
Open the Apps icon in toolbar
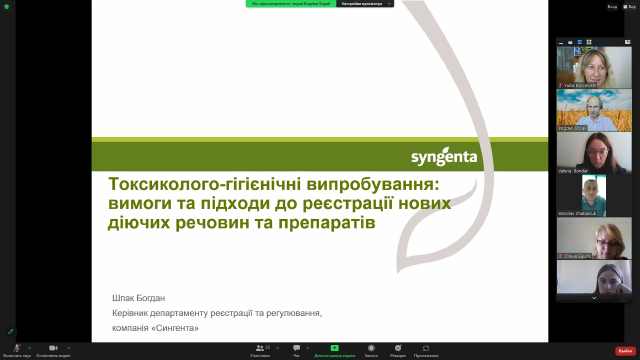(x=426, y=349)
